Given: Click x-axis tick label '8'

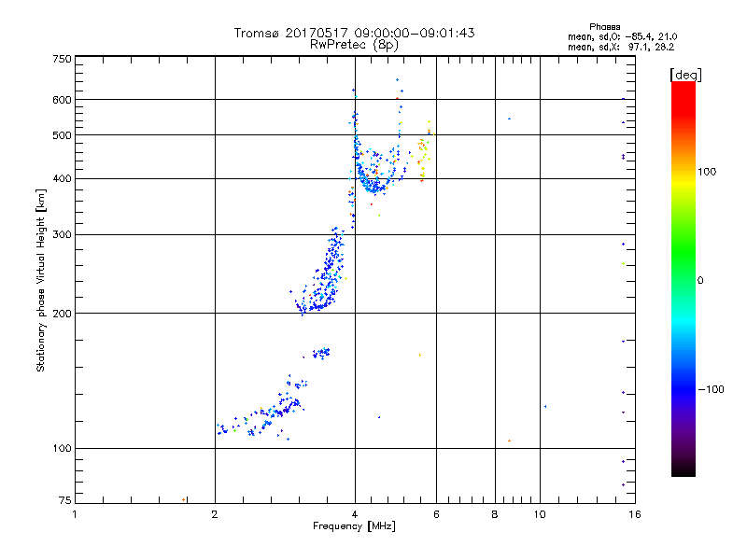Looking at the screenshot, I should tap(495, 514).
